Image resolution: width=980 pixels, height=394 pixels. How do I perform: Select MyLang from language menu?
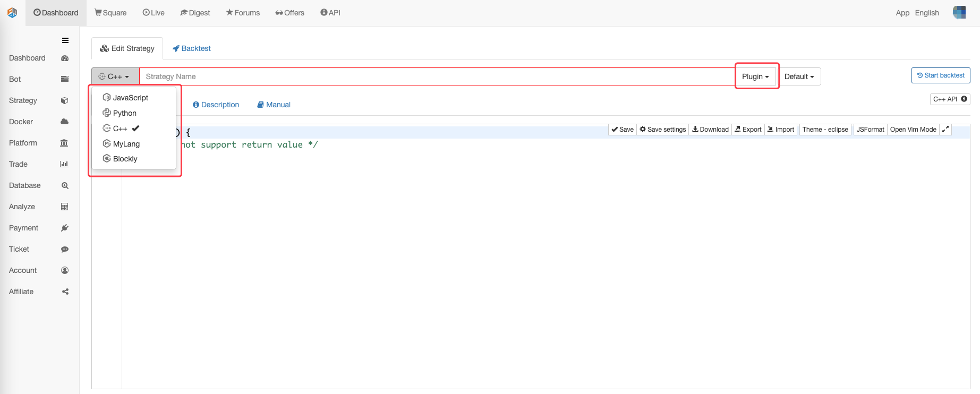134,144
